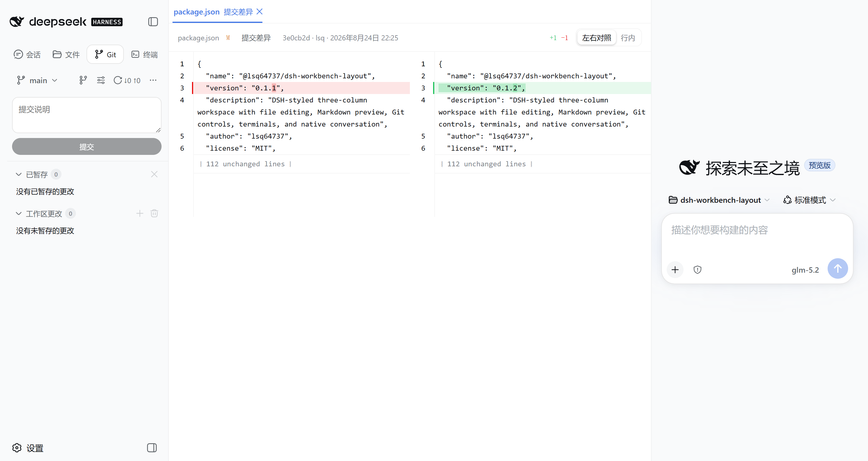Switch to 左右对照 side-by-side view
The width and height of the screenshot is (868, 461).
(x=596, y=38)
